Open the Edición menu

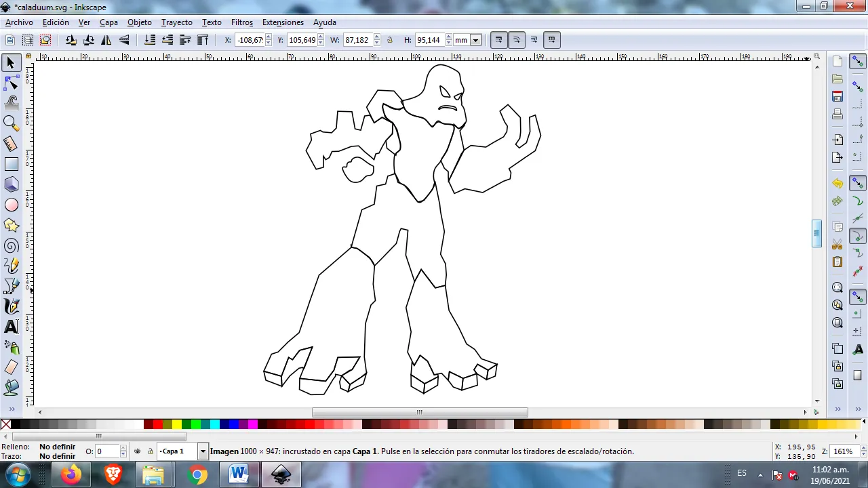pos(56,22)
